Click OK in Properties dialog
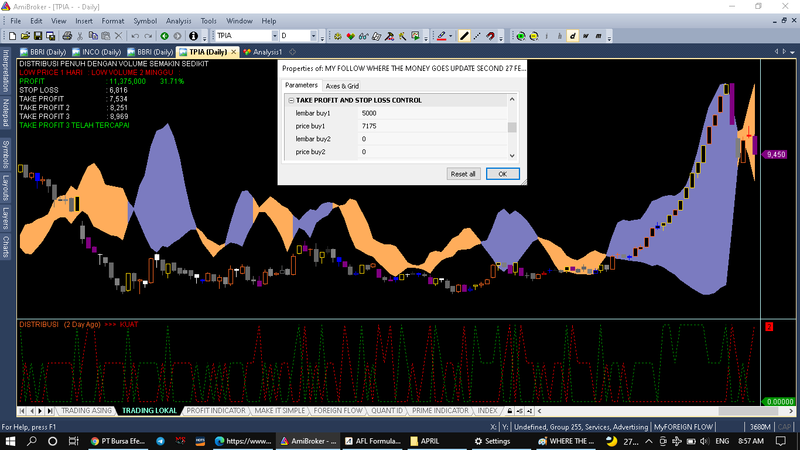 tap(503, 174)
